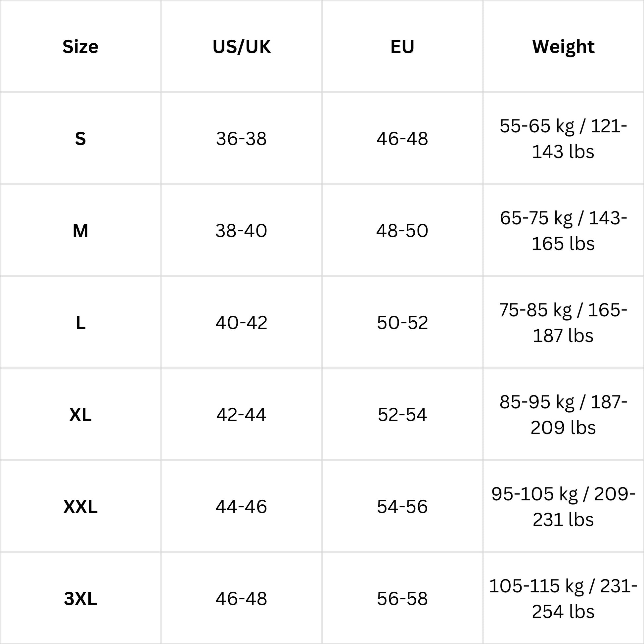
Task: Select the 105-115 kg weight cell
Action: click(x=563, y=599)
